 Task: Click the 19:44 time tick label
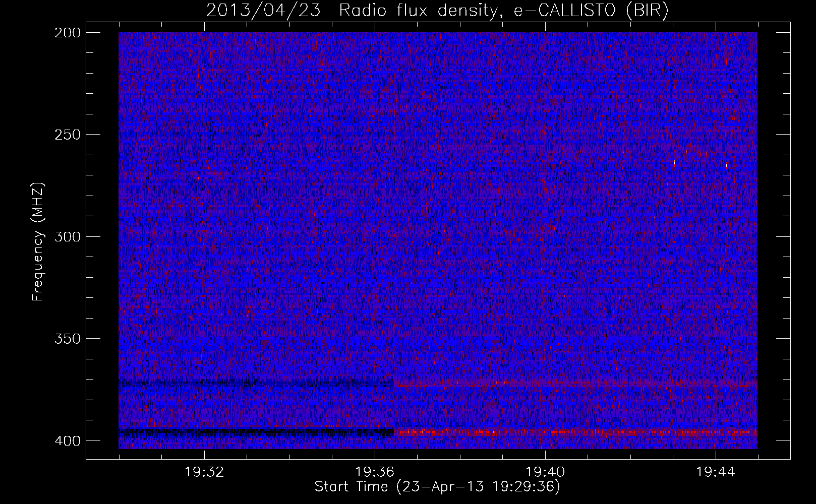click(716, 472)
